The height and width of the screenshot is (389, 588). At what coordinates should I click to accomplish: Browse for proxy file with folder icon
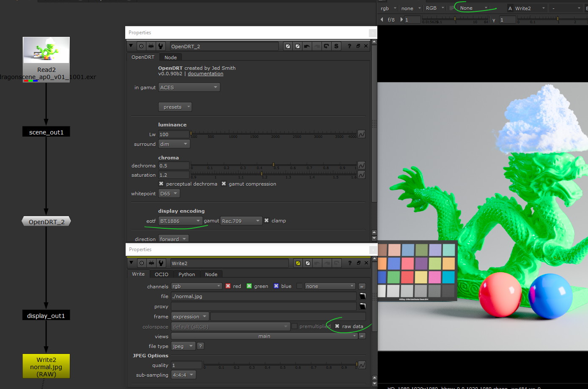point(363,306)
